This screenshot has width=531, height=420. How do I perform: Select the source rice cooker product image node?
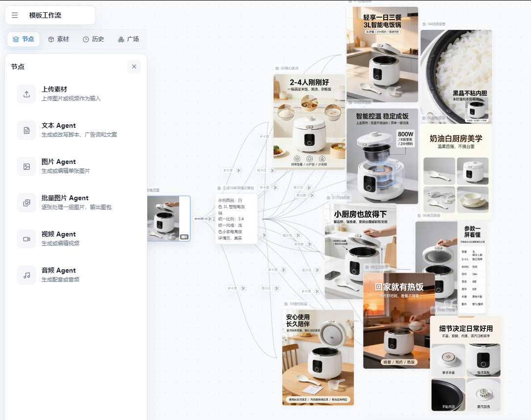click(x=169, y=218)
